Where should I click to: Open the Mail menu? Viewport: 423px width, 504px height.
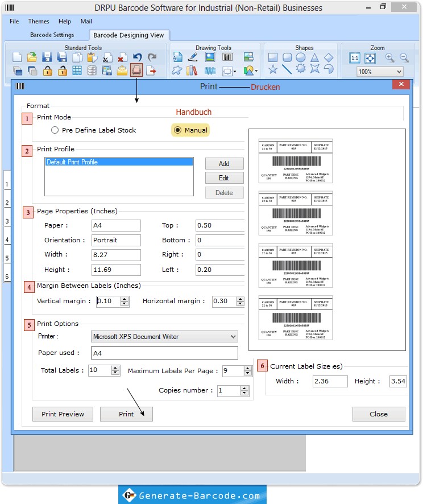pyautogui.click(x=86, y=21)
